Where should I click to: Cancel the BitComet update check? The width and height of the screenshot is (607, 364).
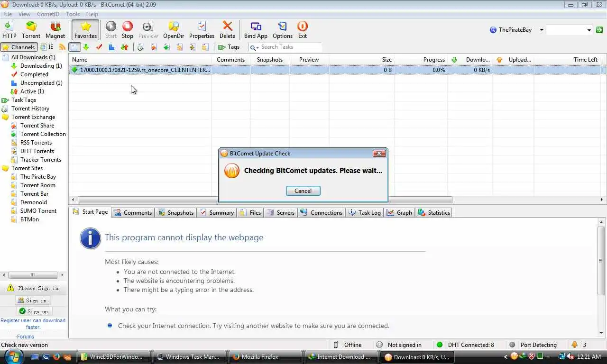pos(303,191)
